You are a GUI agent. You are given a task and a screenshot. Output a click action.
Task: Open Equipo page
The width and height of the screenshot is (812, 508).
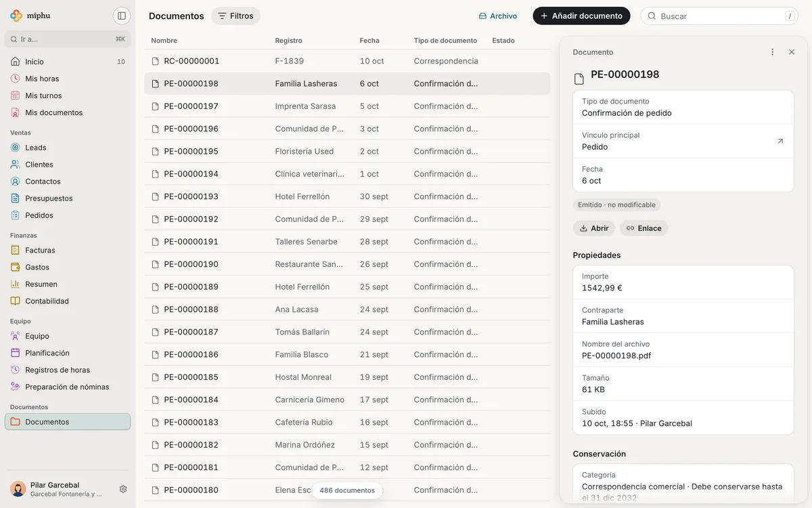tap(68, 336)
